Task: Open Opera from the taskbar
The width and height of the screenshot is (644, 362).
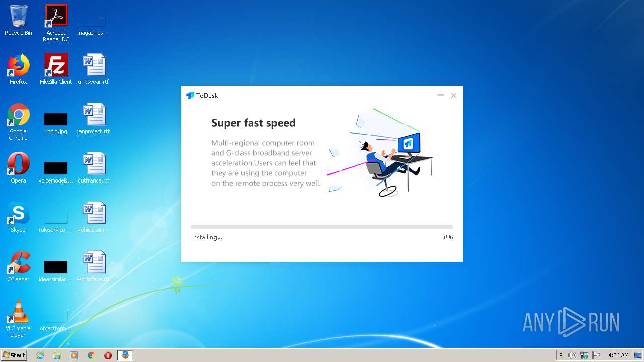Action: [108, 355]
